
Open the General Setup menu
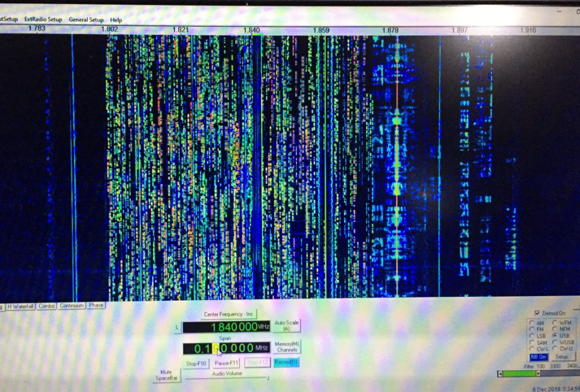(86, 19)
